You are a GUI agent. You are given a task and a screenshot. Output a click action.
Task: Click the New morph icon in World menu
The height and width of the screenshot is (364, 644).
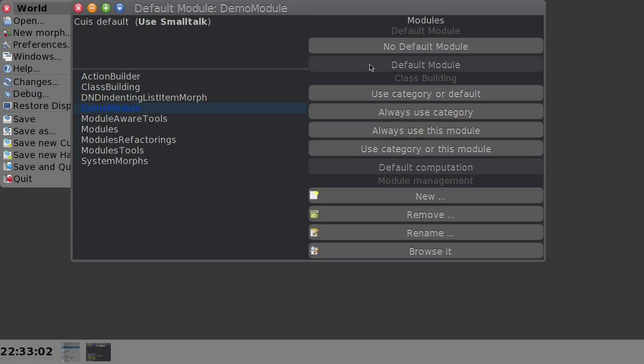pyautogui.click(x=7, y=33)
